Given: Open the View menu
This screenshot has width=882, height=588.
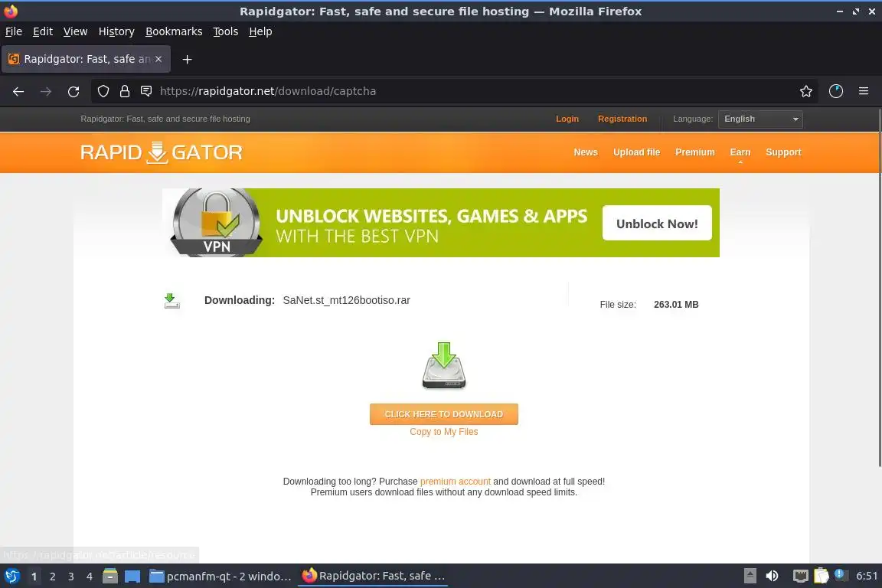Looking at the screenshot, I should pos(75,31).
